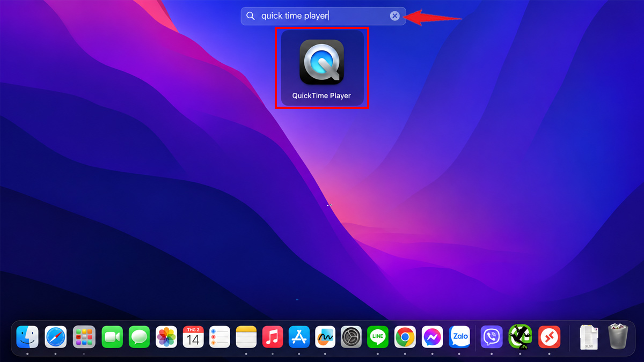Open the XLSX document in the Dock

(589, 337)
